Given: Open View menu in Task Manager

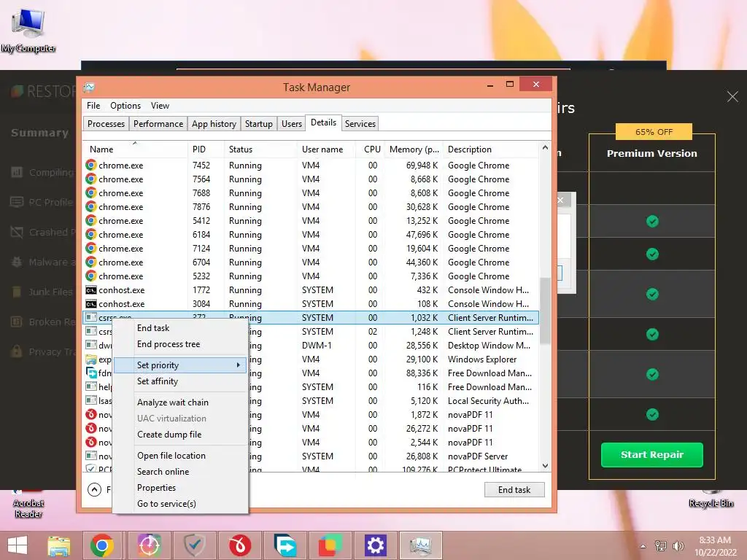Looking at the screenshot, I should click(x=160, y=105).
